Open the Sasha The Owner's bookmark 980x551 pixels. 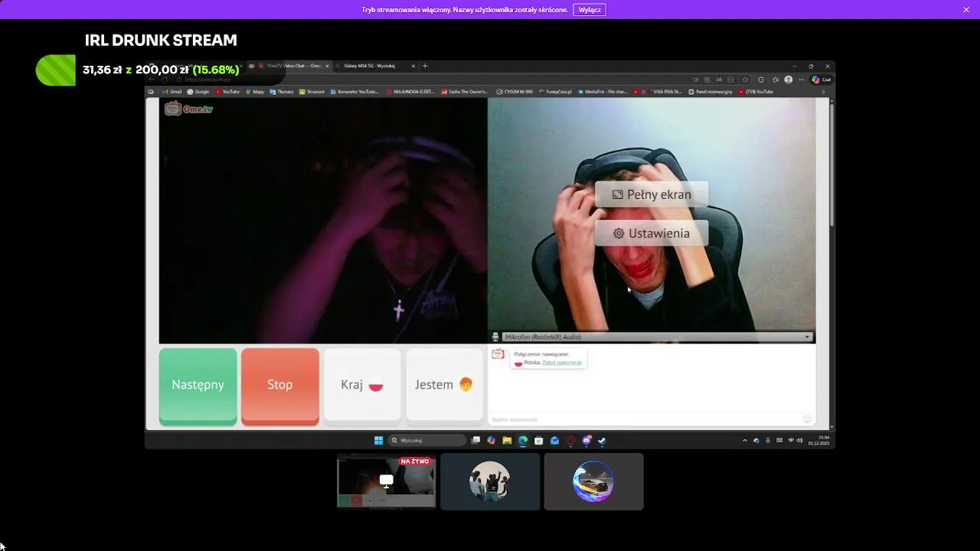[465, 92]
